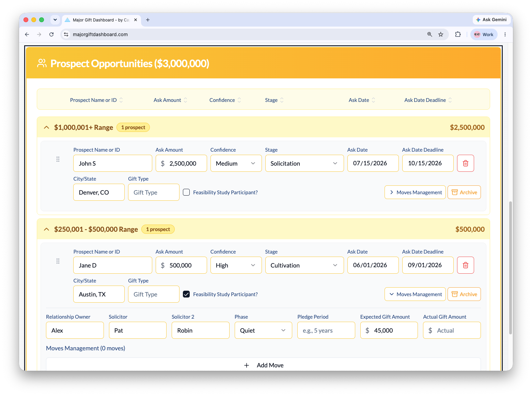Uncheck Feasibility Study Participant for Jane D
Image resolution: width=532 pixels, height=396 pixels.
pos(186,294)
